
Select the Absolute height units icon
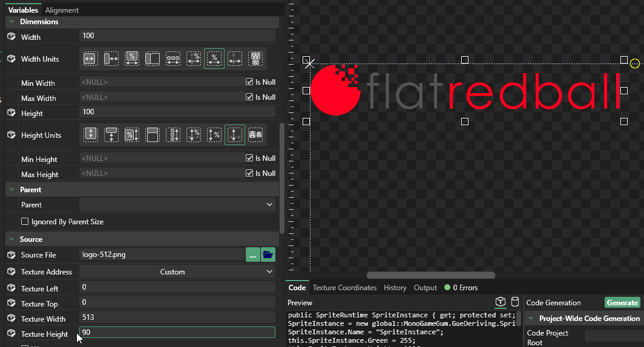[x=90, y=135]
